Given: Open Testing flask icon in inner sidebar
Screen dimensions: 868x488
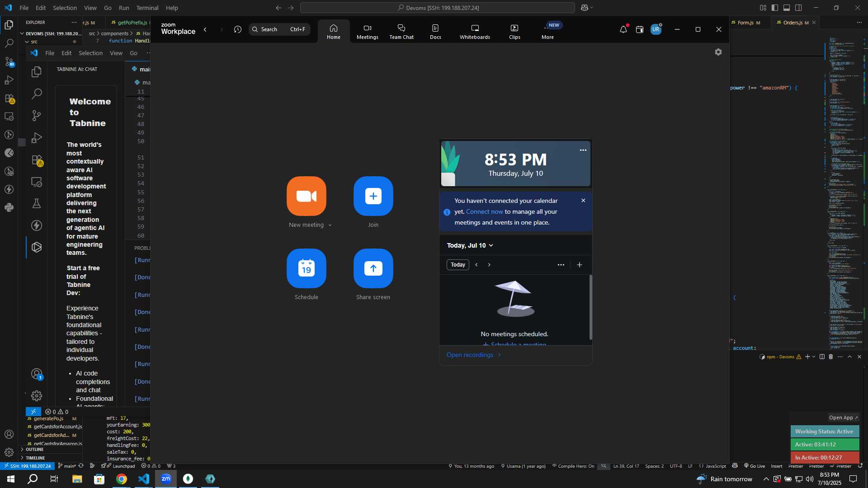Looking at the screenshot, I should 37,203.
